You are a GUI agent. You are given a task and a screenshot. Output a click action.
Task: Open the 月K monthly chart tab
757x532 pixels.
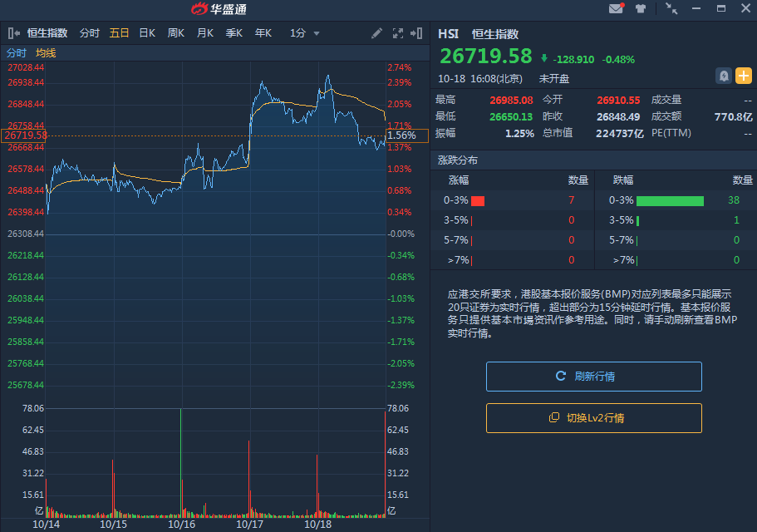(x=205, y=33)
